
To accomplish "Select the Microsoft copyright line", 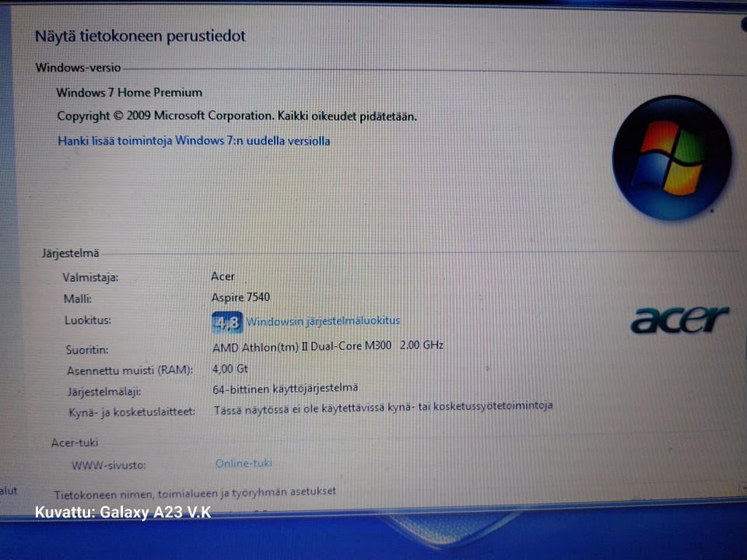I will 237,116.
